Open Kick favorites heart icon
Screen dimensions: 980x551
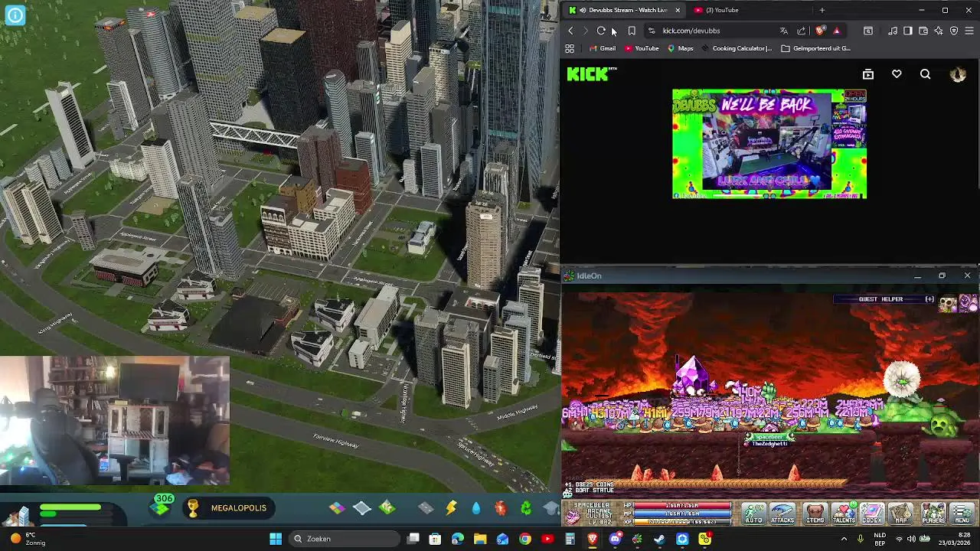tap(897, 74)
